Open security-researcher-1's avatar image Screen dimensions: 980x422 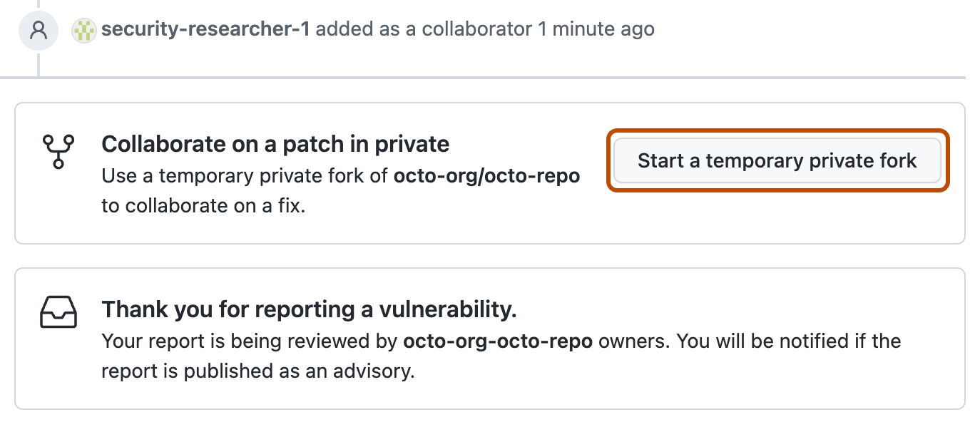pyautogui.click(x=84, y=29)
